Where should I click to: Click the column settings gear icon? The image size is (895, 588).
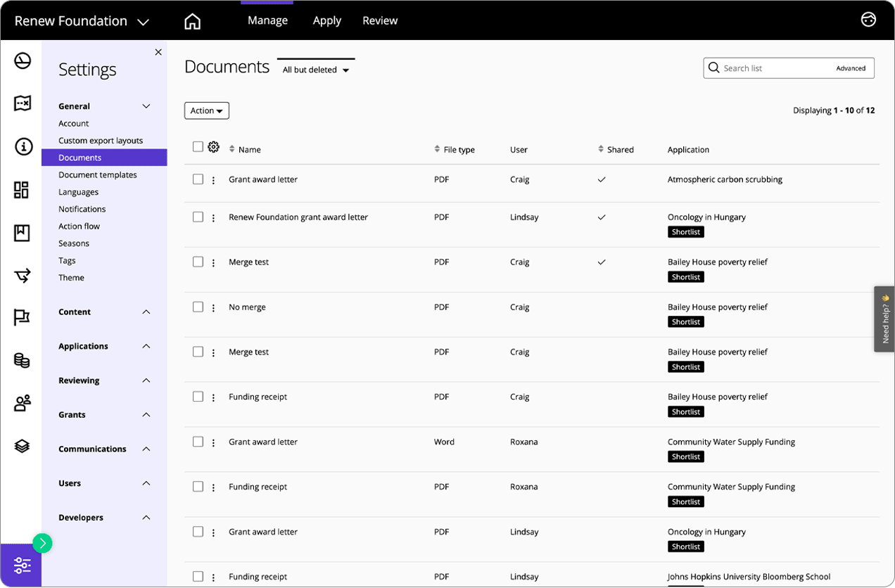214,148
